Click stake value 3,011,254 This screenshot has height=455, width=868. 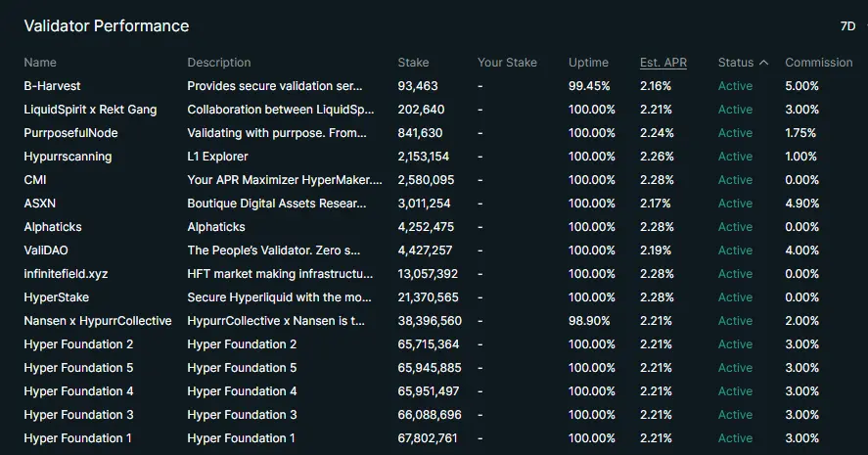tap(424, 204)
